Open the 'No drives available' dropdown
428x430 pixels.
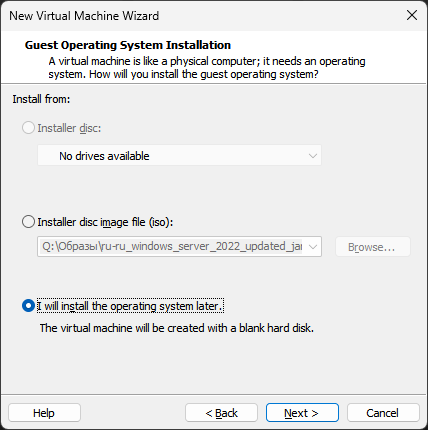click(179, 155)
